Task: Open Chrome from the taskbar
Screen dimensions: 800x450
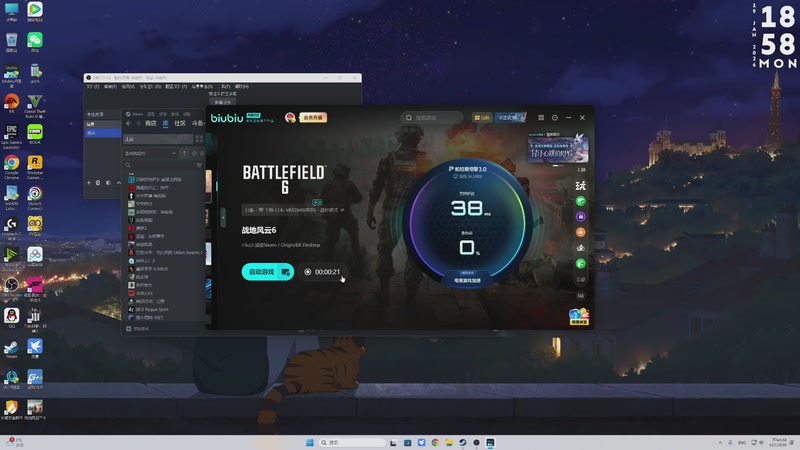Action: point(435,442)
